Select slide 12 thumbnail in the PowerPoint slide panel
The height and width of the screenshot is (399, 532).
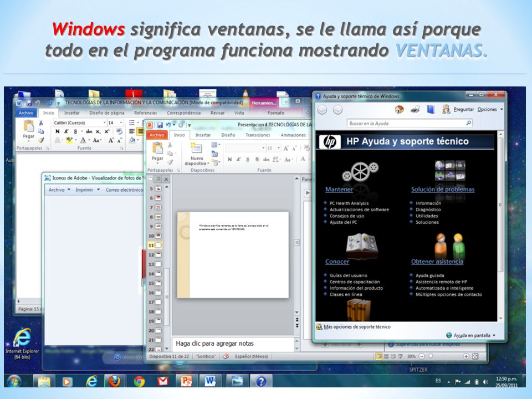click(x=158, y=255)
